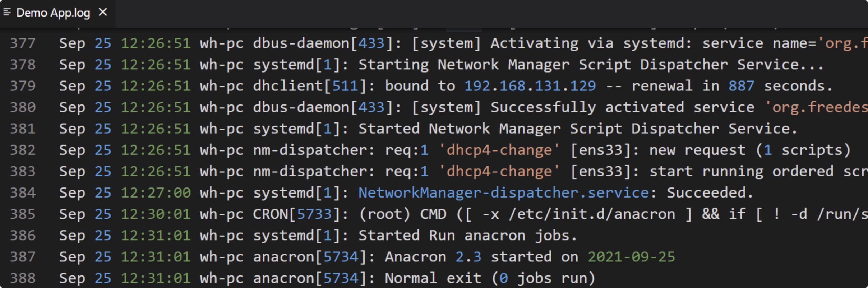Click the number 887 on line 379
Viewport: 868px width, 288px height.
click(x=741, y=86)
